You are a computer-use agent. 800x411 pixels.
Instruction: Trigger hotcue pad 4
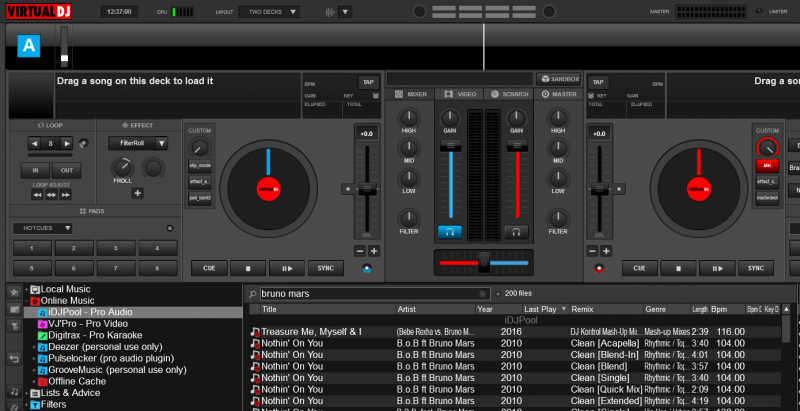coord(158,248)
